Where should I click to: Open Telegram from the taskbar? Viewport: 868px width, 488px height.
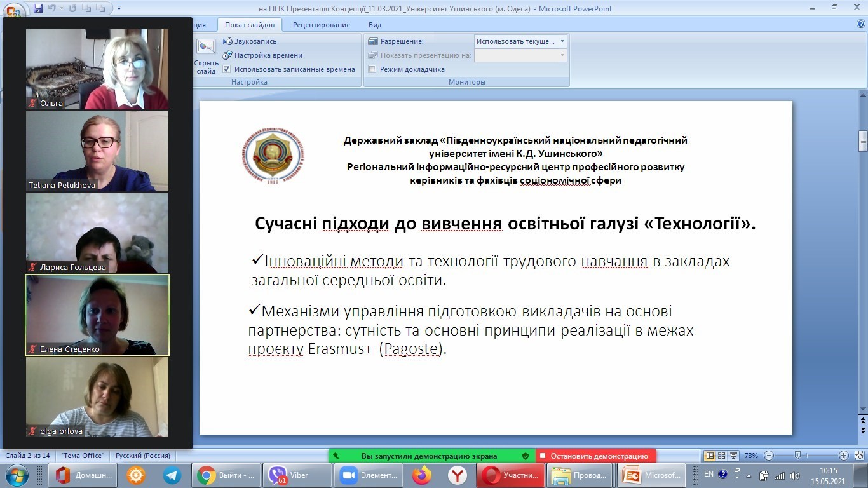tap(172, 475)
